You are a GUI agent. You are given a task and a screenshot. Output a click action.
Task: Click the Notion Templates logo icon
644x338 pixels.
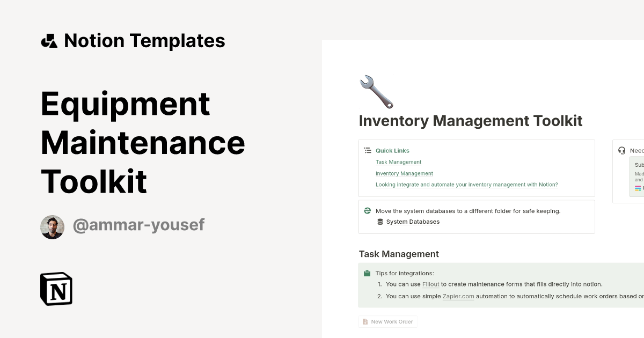(x=49, y=40)
